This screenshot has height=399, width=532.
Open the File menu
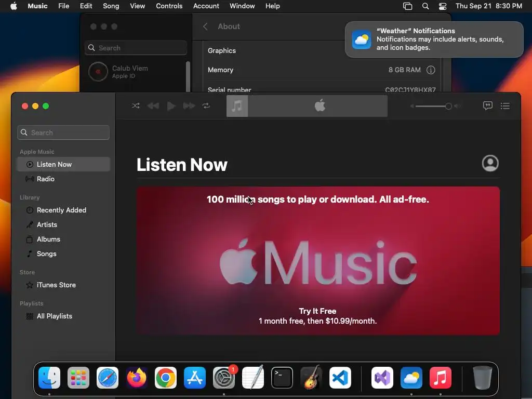[x=64, y=6]
